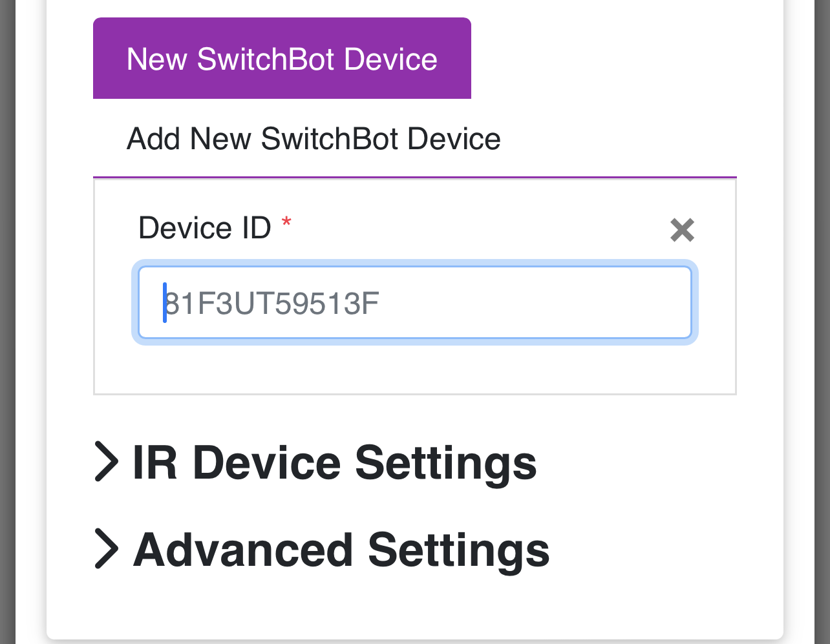The width and height of the screenshot is (830, 644).
Task: Click the right-arrow icon before IR Device Settings
Action: [107, 462]
